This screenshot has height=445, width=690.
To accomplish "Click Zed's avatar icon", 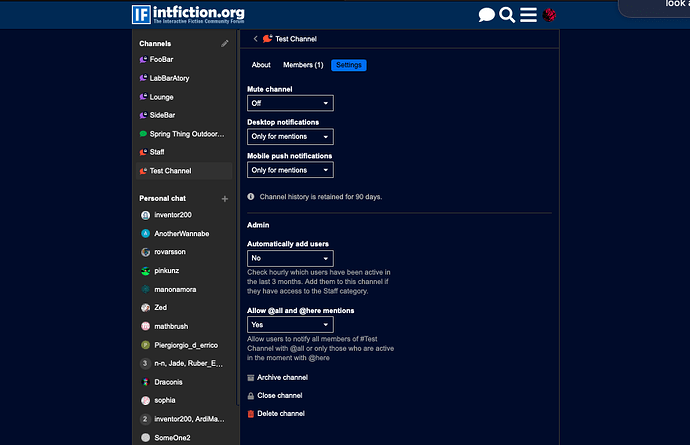I will [145, 308].
